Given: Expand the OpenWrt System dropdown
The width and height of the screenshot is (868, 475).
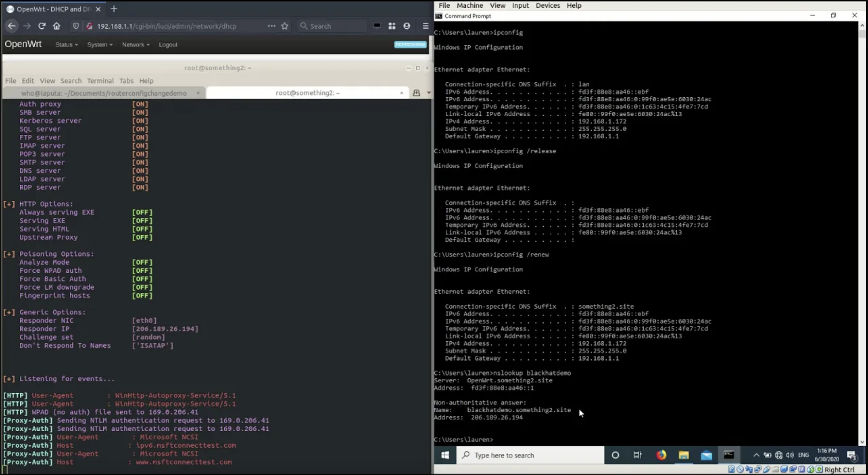Looking at the screenshot, I should [x=100, y=45].
